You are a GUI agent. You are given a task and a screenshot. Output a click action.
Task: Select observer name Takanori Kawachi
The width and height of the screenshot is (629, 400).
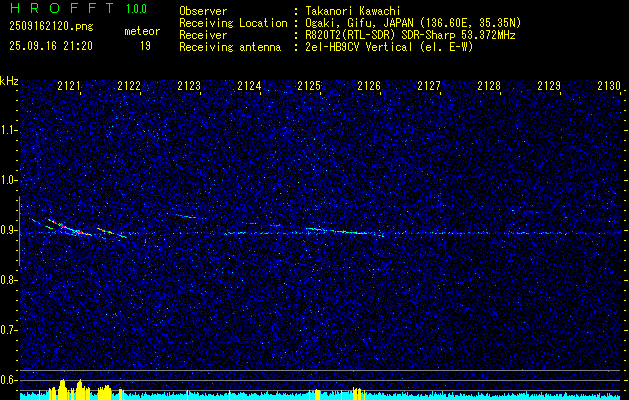coord(353,11)
